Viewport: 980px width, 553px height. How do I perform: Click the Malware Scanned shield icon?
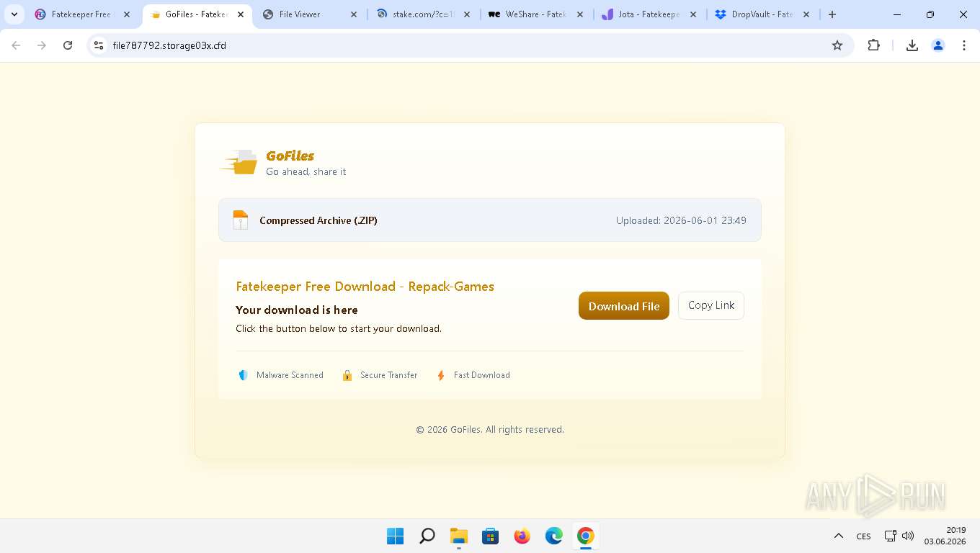243,375
